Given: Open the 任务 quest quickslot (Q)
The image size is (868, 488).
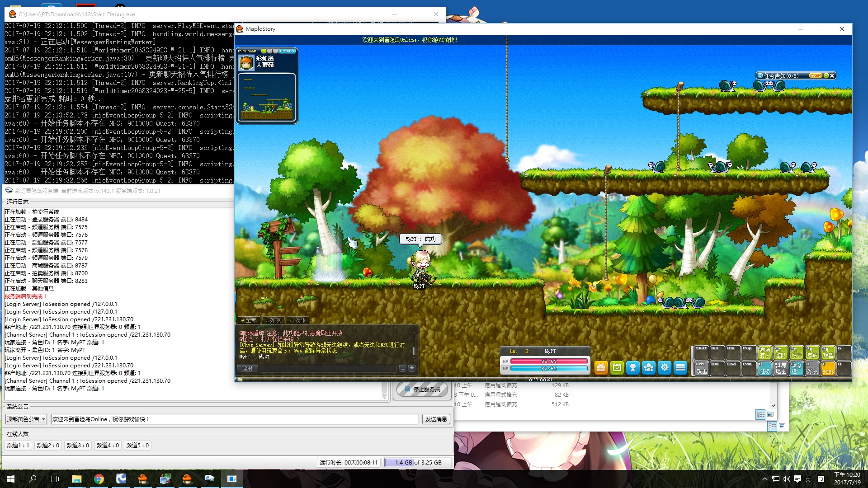Looking at the screenshot, I should click(x=765, y=369).
